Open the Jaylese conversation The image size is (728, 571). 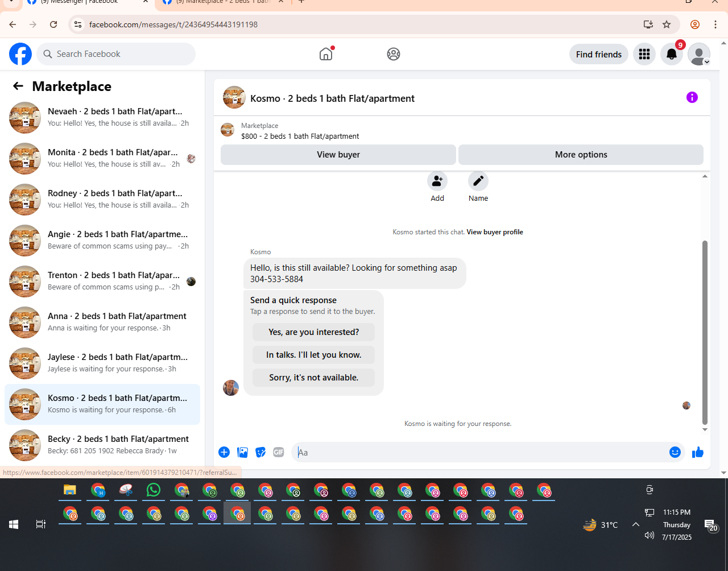point(102,363)
